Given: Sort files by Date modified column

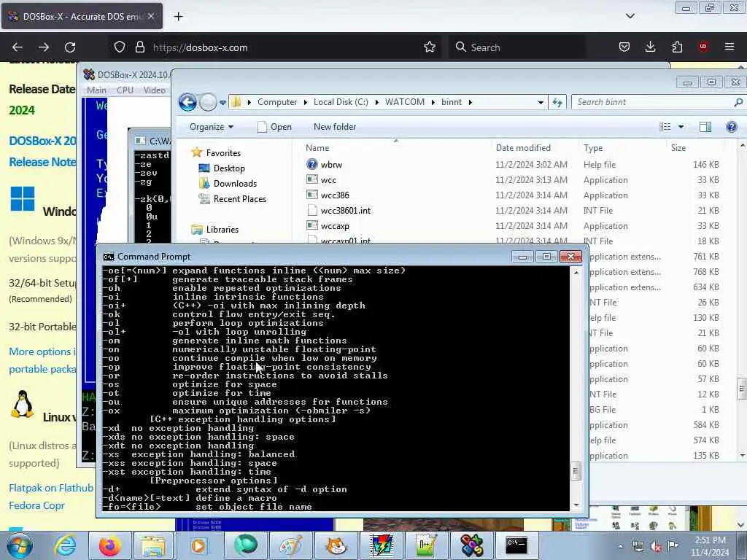Looking at the screenshot, I should pyautogui.click(x=523, y=147).
